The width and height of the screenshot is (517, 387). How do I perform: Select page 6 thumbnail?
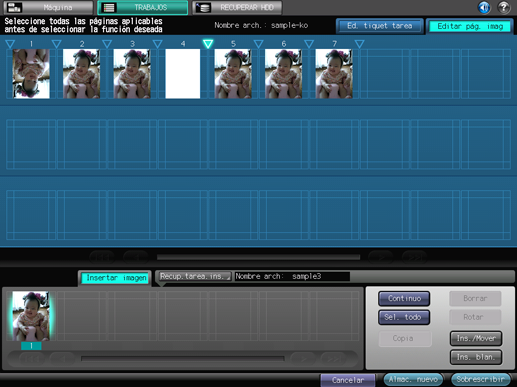[283, 74]
